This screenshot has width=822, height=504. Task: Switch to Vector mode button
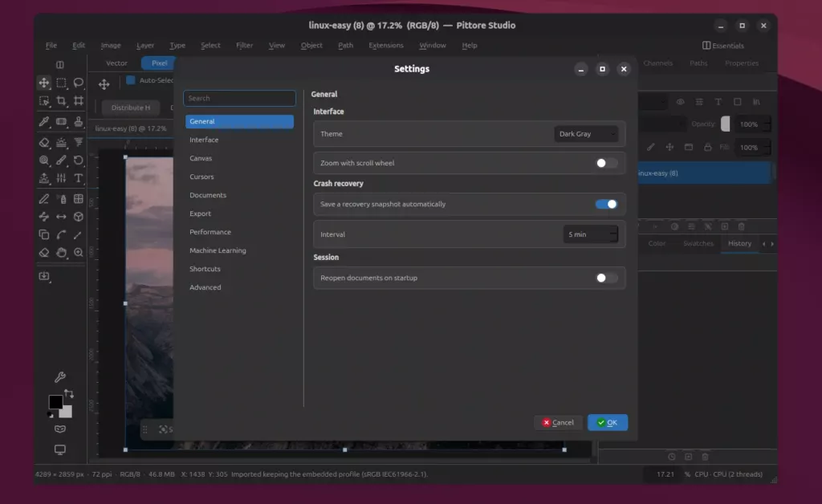click(116, 63)
